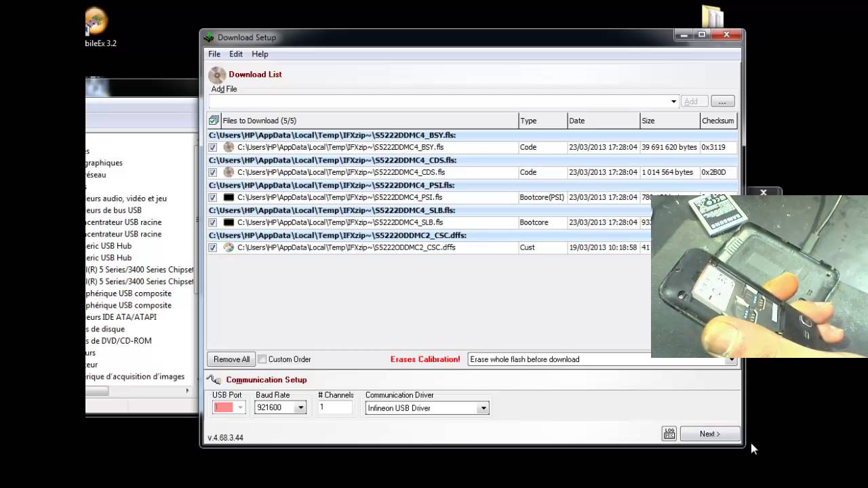Click the PSI.fls black chip icon
Image resolution: width=868 pixels, height=488 pixels.
[229, 197]
